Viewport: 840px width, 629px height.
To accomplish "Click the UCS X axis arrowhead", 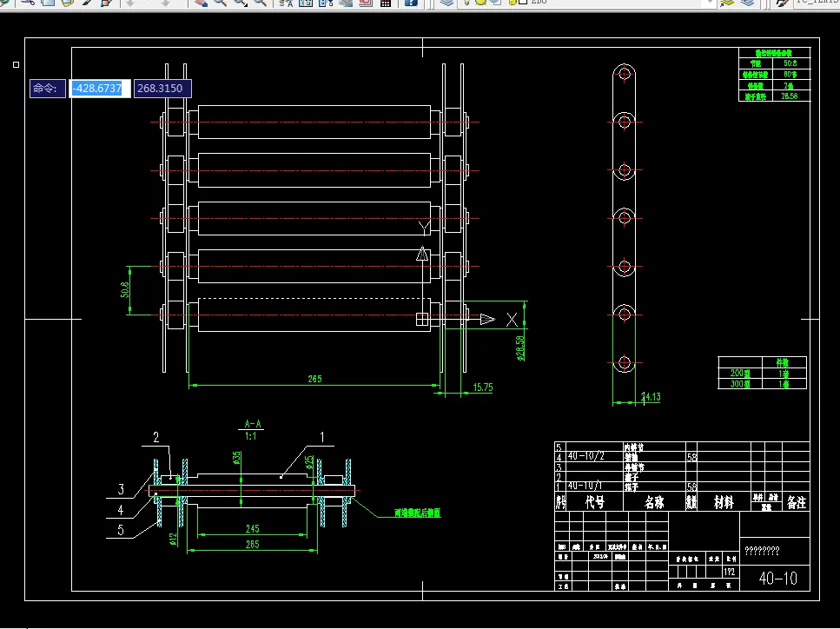I will click(487, 320).
